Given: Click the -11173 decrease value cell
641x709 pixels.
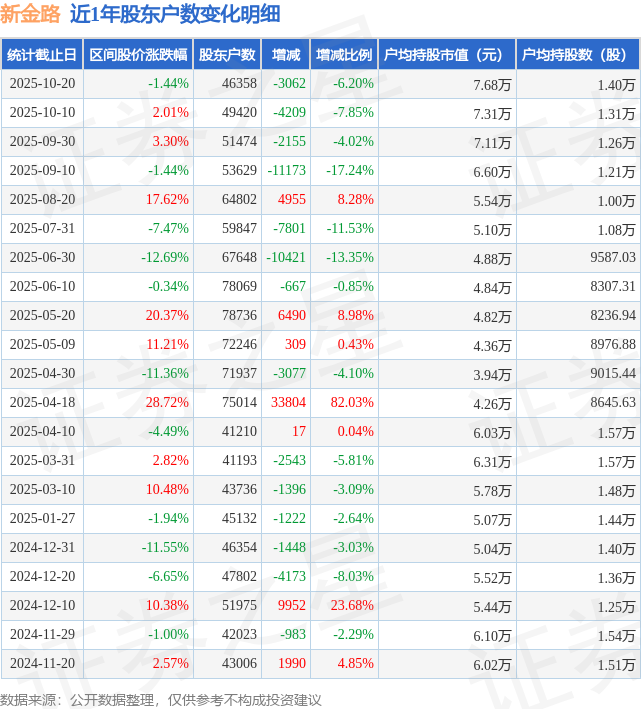Looking at the screenshot, I should point(286,171).
